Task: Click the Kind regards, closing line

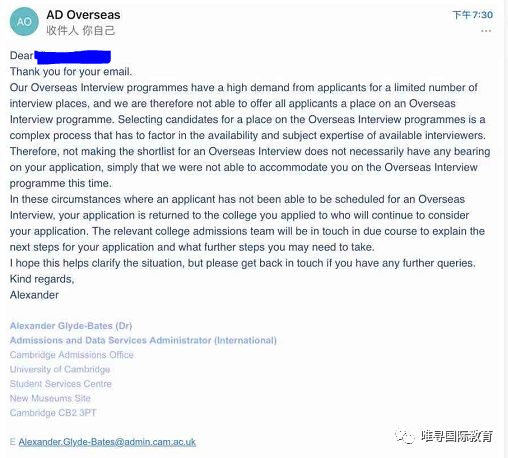Action: (42, 279)
